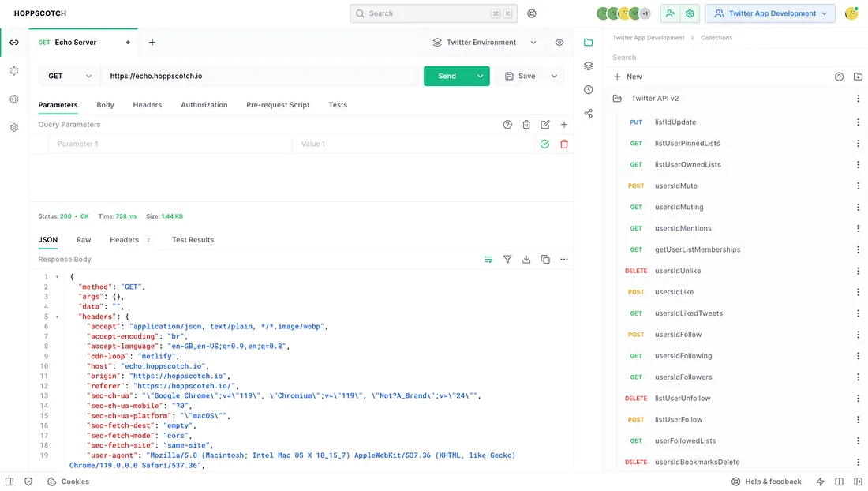Open the Save options chevron
The image size is (868, 491).
pos(554,76)
